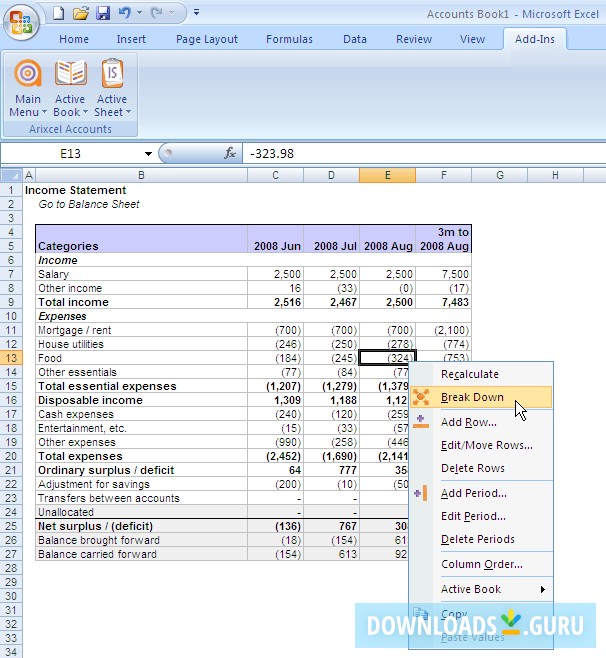This screenshot has height=658, width=606.
Task: Expand the Active Book ribbon dropdown arrow
Action: click(85, 112)
